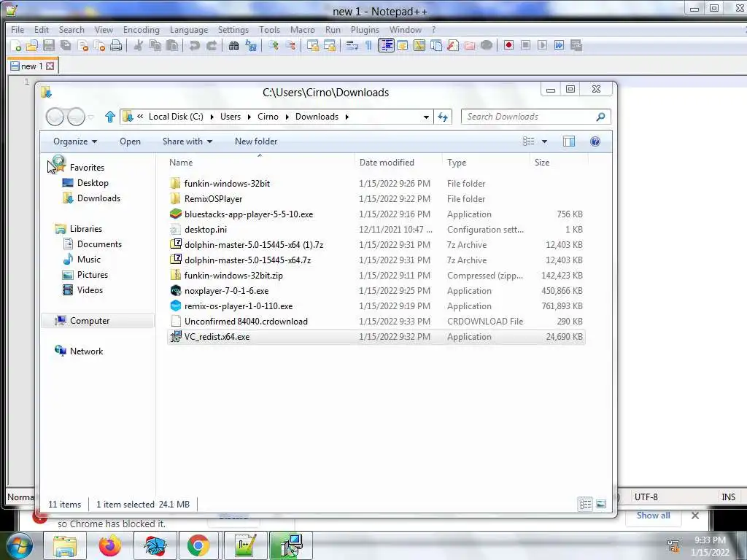Click the Explorer help question mark icon

595,141
